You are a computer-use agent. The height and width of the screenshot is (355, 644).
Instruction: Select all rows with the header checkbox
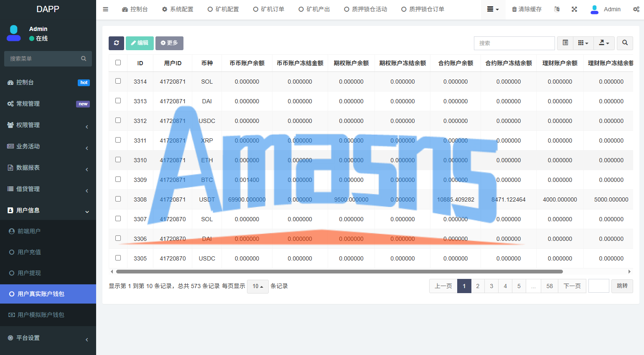point(118,63)
